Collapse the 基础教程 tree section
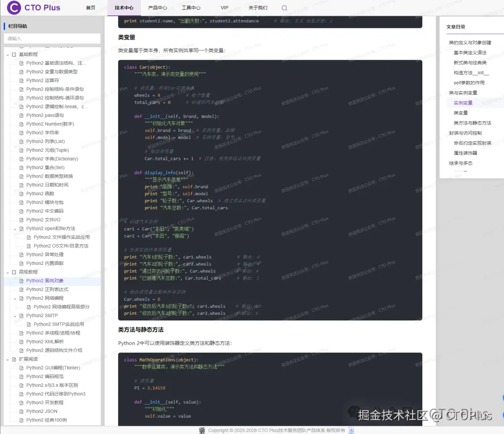The width and height of the screenshot is (504, 434). pos(8,55)
